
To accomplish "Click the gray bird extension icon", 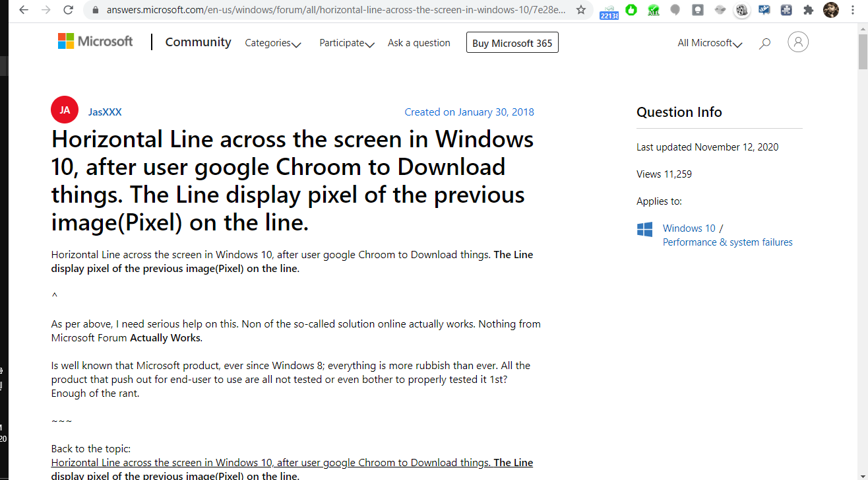I will [720, 10].
